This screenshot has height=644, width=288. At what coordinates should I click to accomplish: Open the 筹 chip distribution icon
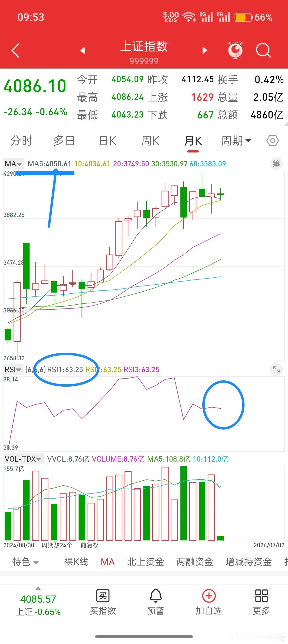(276, 164)
